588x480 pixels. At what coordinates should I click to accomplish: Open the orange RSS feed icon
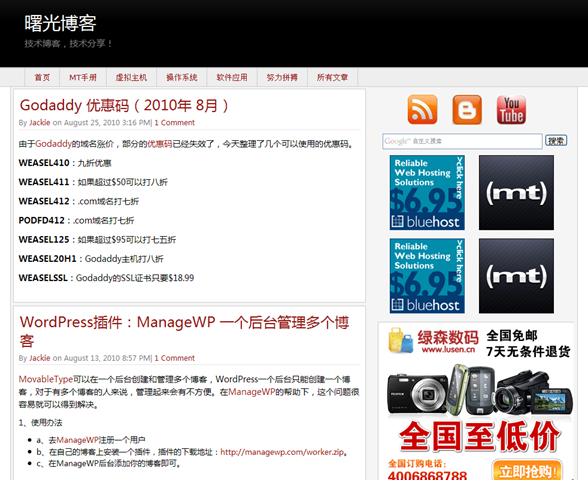click(x=422, y=110)
